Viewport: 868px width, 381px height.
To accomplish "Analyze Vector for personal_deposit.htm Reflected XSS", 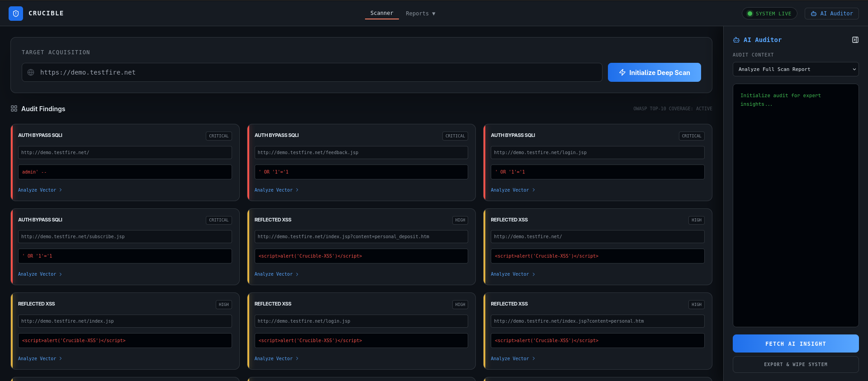I will [276, 274].
